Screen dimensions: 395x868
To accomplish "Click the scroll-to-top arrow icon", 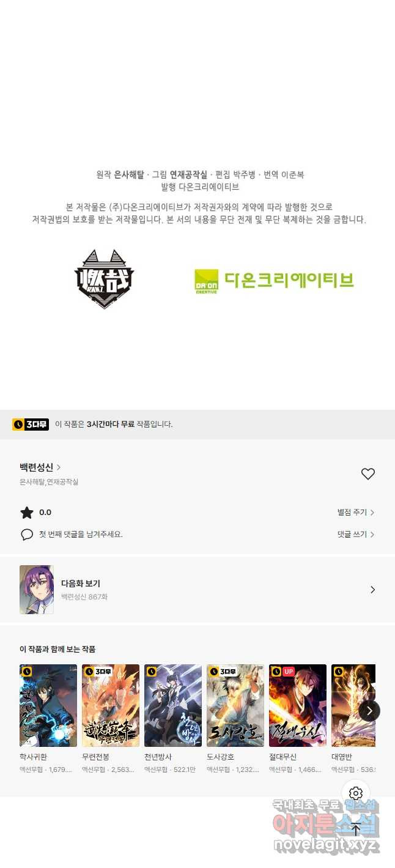I will pyautogui.click(x=356, y=829).
